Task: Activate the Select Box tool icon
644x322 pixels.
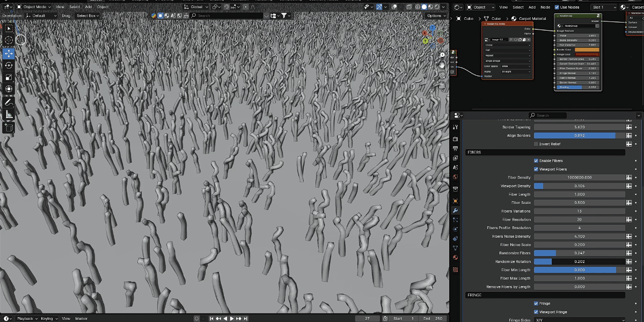Action: pyautogui.click(x=9, y=28)
